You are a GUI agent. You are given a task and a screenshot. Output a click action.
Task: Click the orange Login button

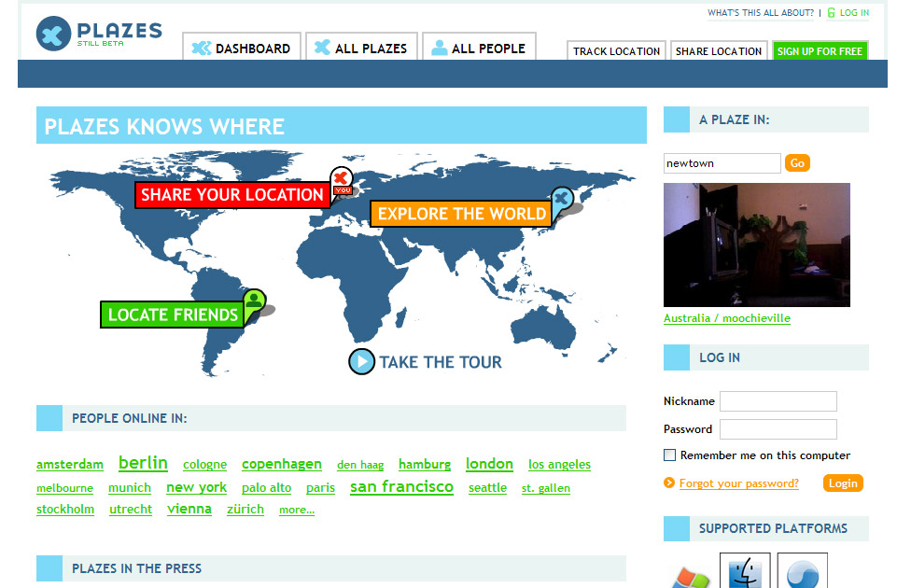[843, 483]
